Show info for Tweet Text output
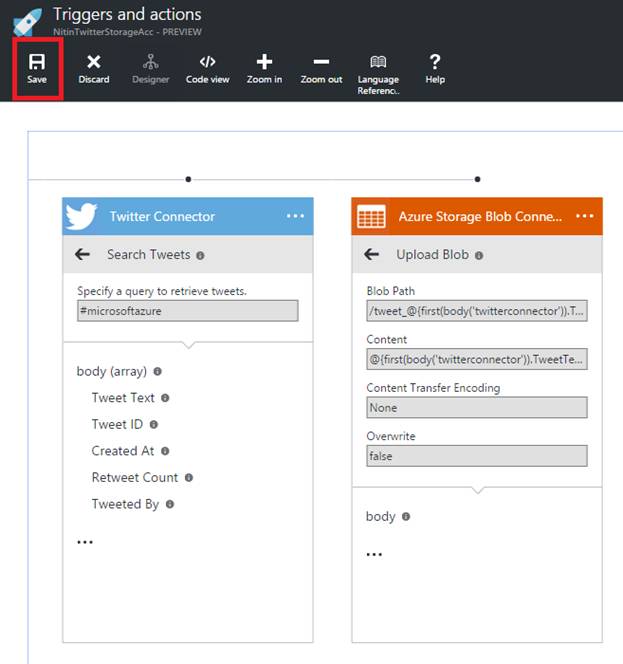623x664 pixels. tap(165, 398)
